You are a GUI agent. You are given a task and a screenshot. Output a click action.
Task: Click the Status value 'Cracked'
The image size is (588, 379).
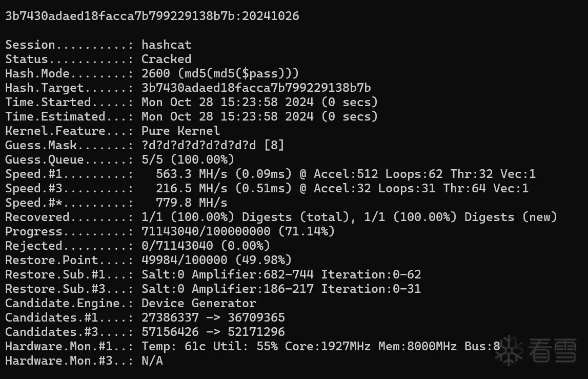point(166,59)
